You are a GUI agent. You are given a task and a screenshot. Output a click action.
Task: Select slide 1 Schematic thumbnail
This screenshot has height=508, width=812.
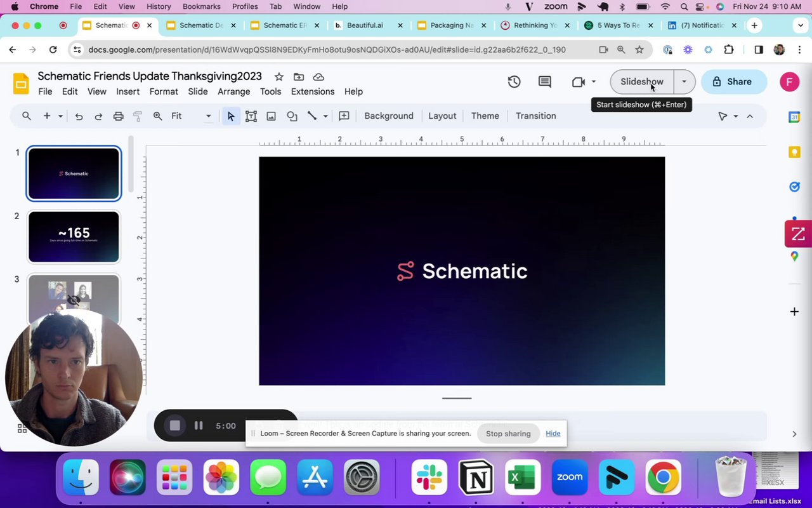click(74, 173)
